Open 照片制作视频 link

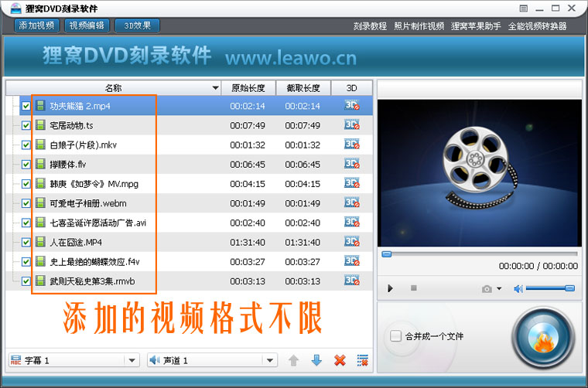[419, 26]
